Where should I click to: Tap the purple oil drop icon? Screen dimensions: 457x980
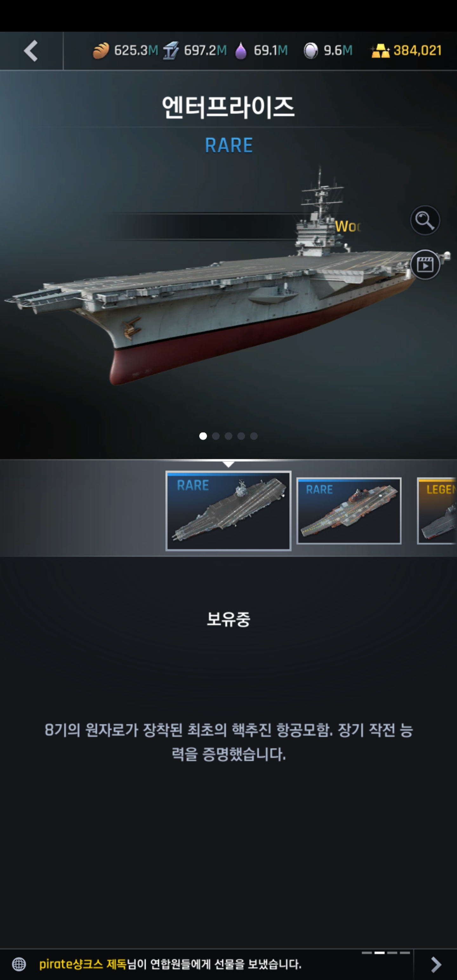coord(241,50)
